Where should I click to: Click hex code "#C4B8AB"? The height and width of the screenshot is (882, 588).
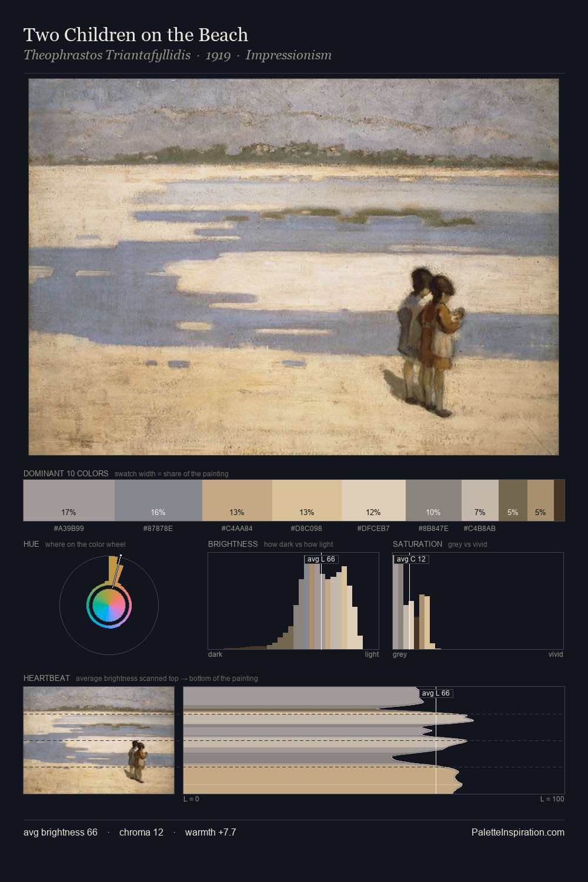tap(480, 529)
